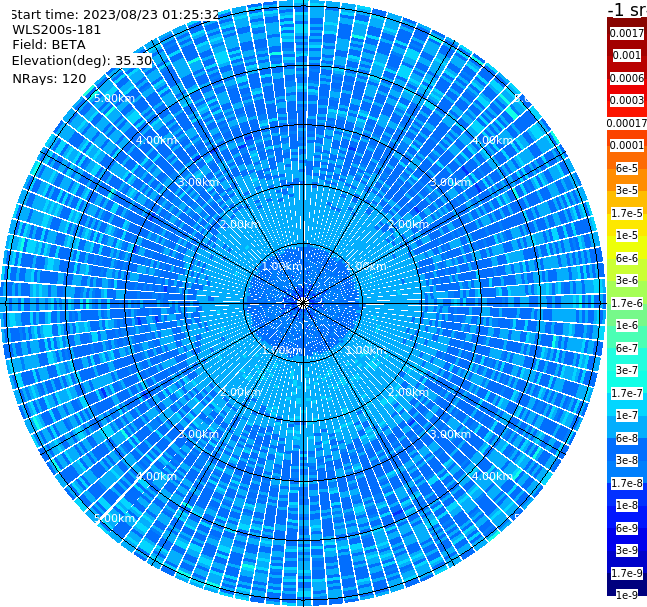Viewport: 647px width, 607px height.
Task: Select the upper-right 4.00km range label
Action: point(493,140)
